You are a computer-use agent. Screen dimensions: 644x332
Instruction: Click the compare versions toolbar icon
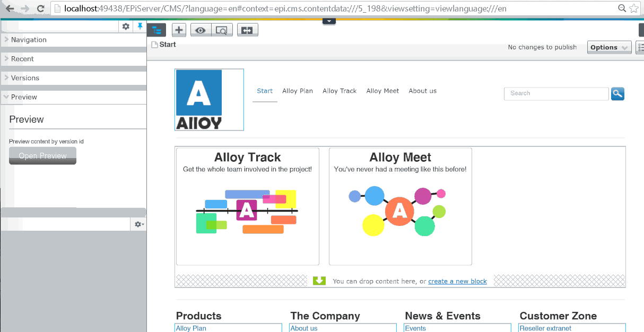pyautogui.click(x=247, y=30)
